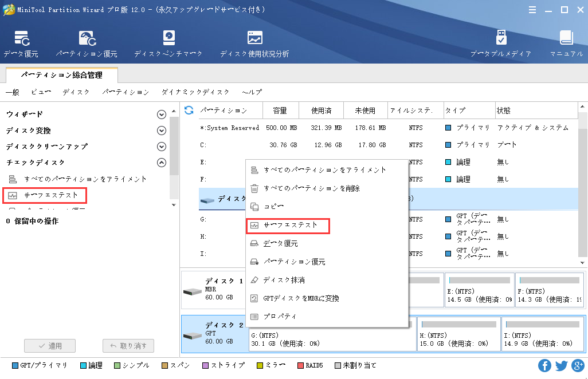Select F:(NTFS) 14.3 GB block in disk map
Image resolution: width=588 pixels, height=379 pixels.
(550, 290)
